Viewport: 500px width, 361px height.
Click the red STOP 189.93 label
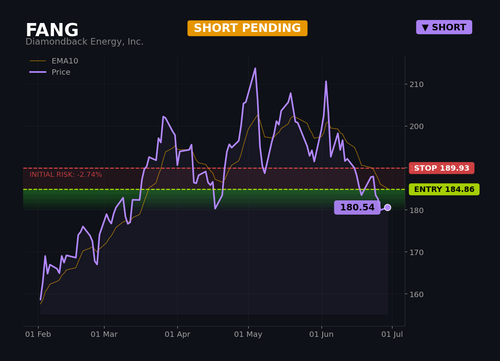pos(442,168)
